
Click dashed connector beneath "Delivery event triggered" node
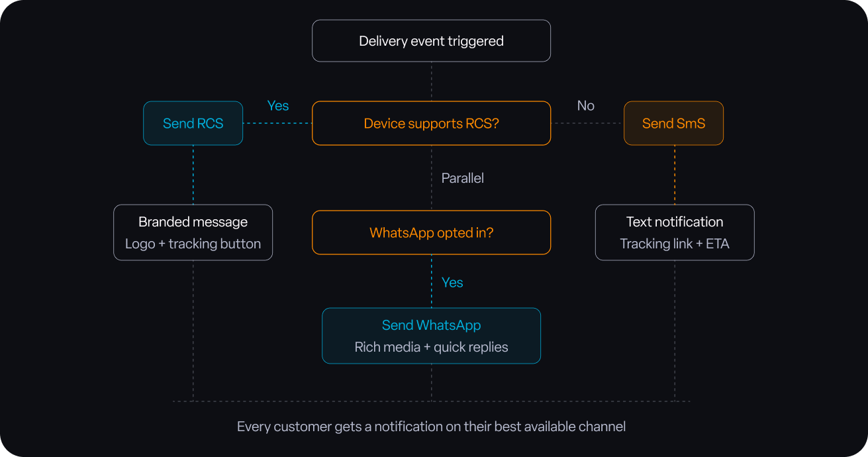[x=432, y=81]
